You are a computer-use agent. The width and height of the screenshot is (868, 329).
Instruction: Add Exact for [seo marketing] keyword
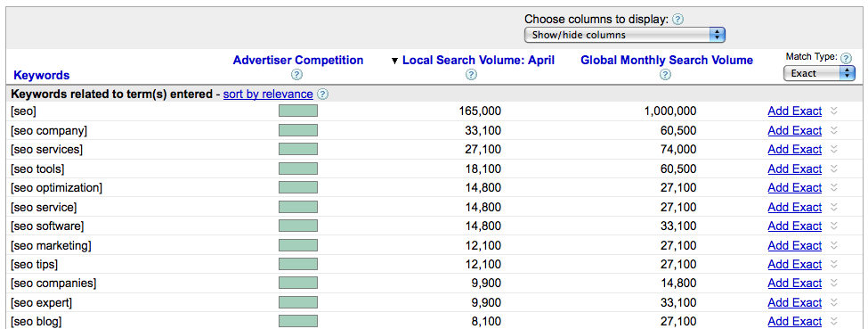coord(795,245)
